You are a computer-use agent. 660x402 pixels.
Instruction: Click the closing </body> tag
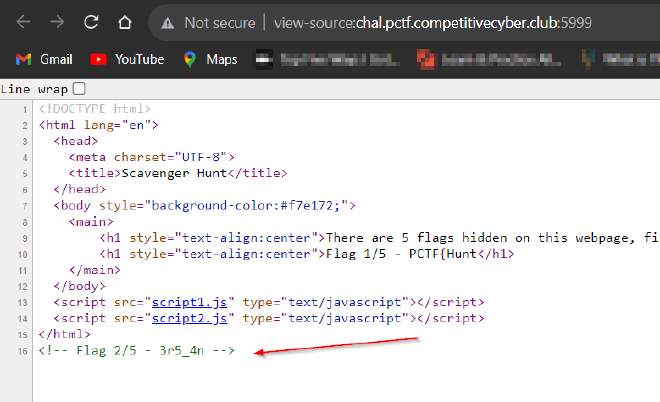80,286
